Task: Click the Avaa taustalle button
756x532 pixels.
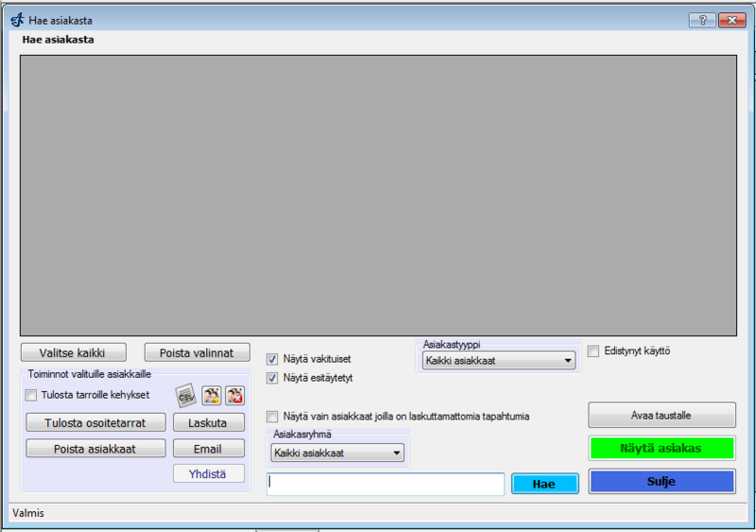Action: (x=661, y=415)
